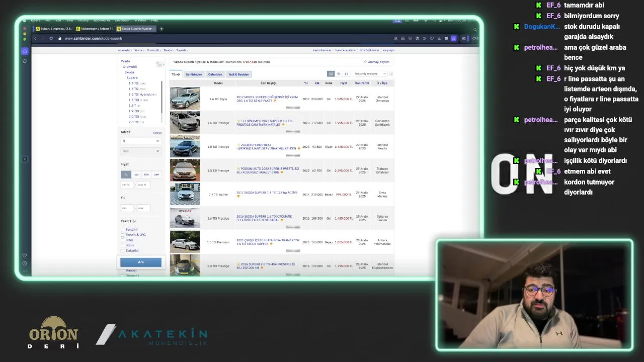644x362 pixels.
Task: Reload the sahibinden page
Action: [x=51, y=38]
